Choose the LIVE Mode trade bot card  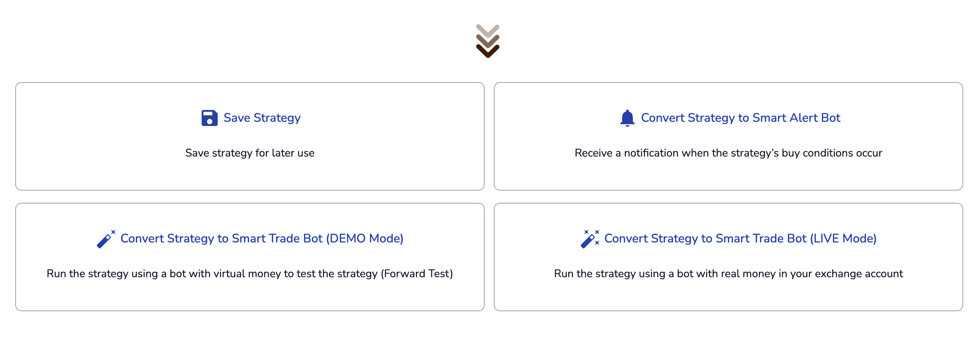[728, 257]
